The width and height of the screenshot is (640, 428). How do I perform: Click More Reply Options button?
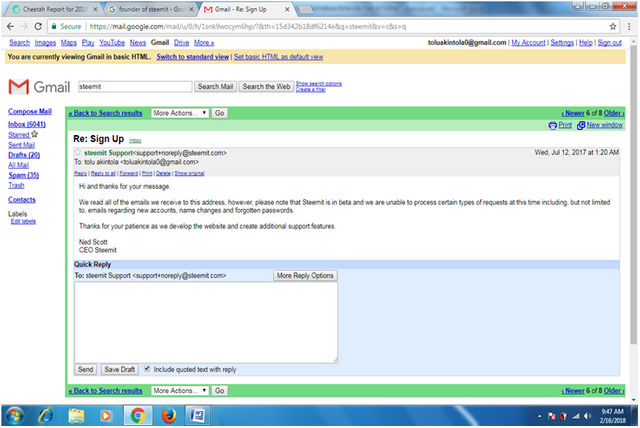[305, 275]
